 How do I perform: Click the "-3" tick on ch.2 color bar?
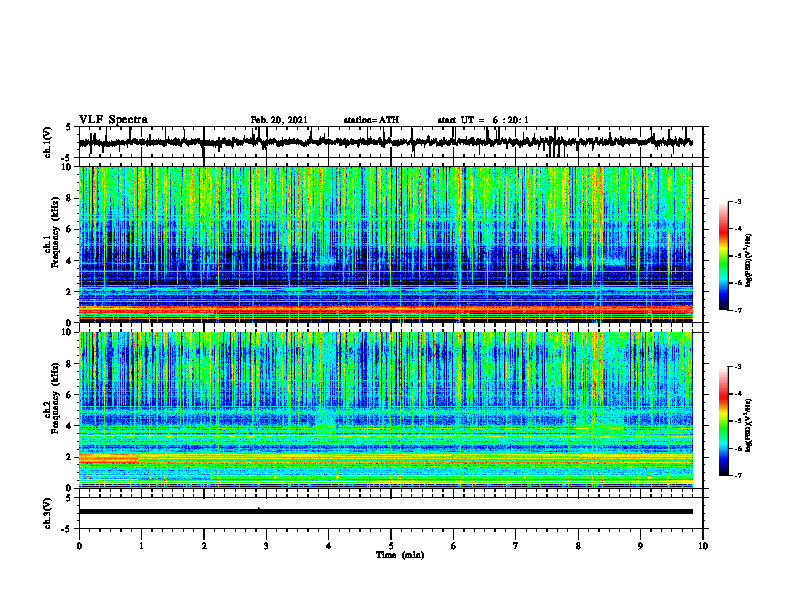(737, 367)
